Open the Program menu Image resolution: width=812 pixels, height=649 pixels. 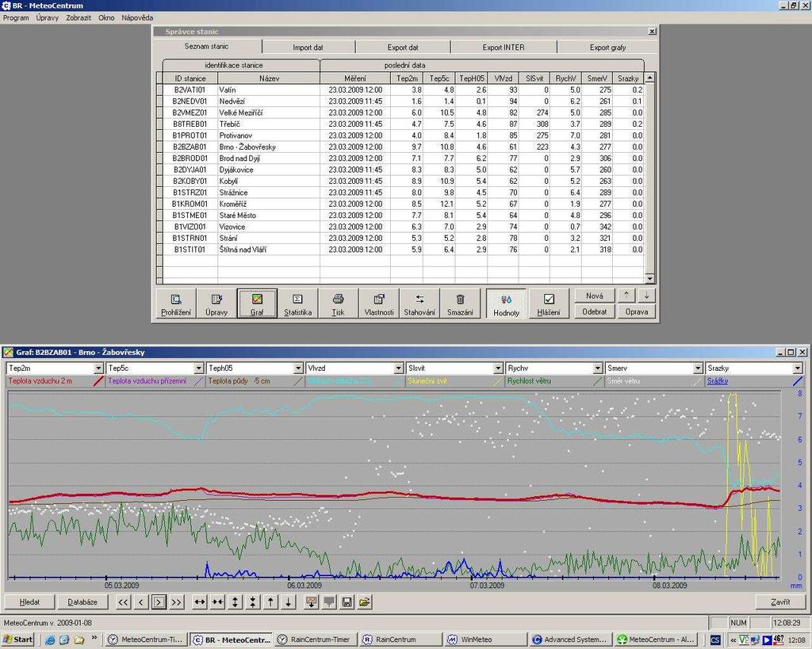[x=16, y=17]
